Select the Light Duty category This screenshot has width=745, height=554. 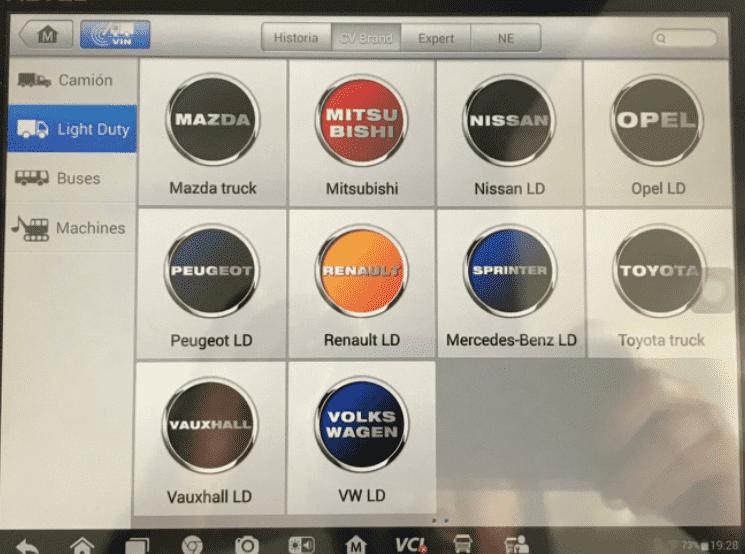(72, 129)
